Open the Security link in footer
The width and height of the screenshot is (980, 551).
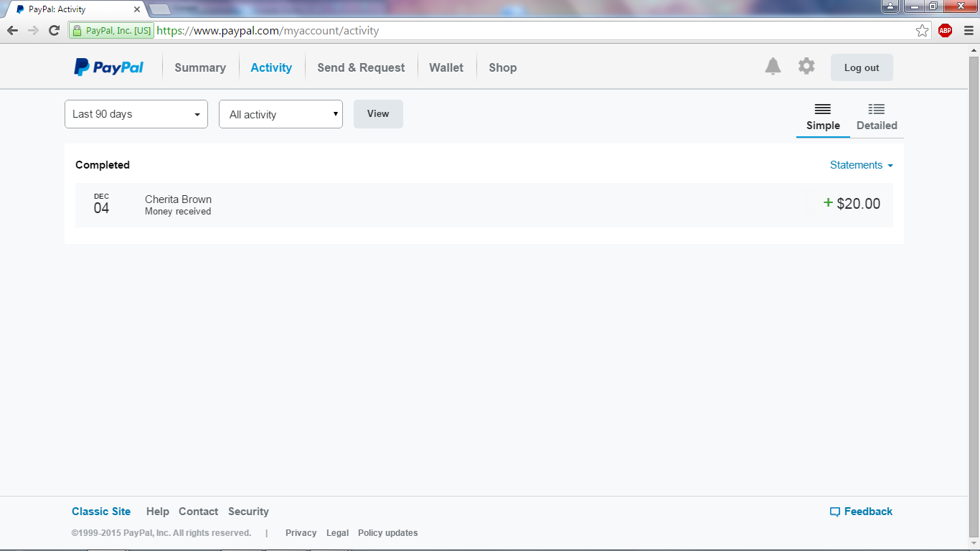[248, 512]
